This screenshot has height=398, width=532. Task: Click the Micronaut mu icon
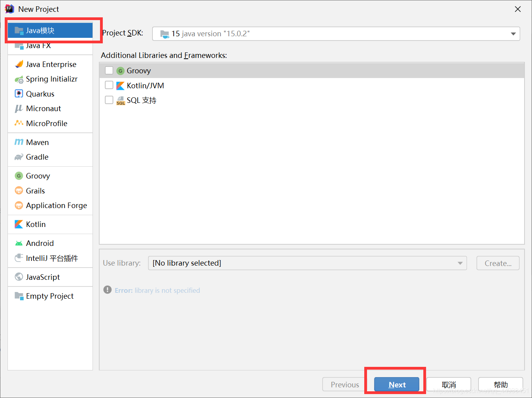pyautogui.click(x=19, y=108)
